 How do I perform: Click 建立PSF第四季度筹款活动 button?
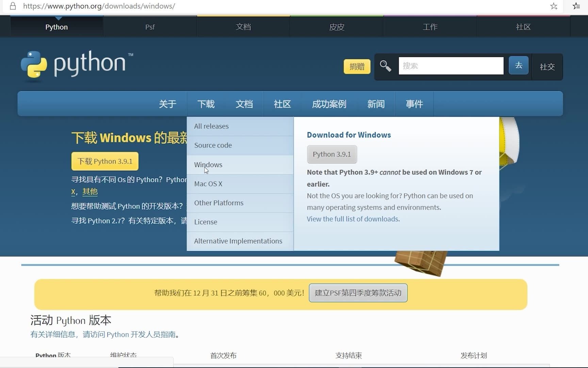(358, 293)
